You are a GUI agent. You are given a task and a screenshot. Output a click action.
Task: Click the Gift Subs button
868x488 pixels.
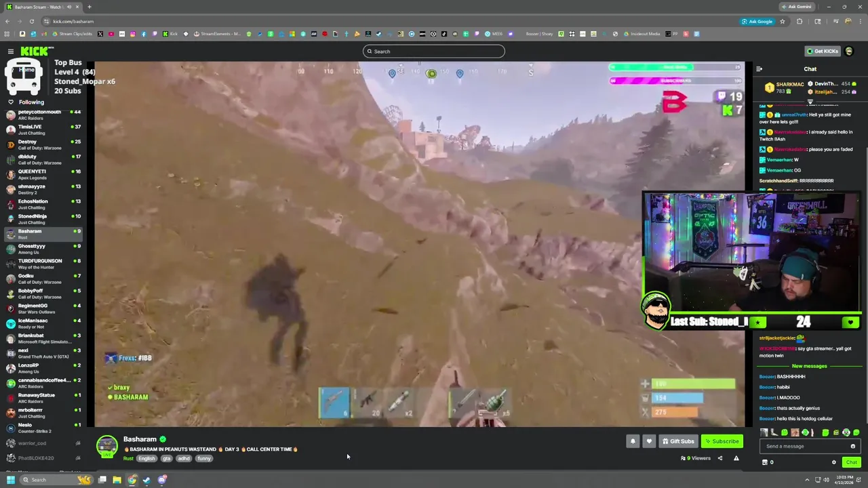coord(678,441)
